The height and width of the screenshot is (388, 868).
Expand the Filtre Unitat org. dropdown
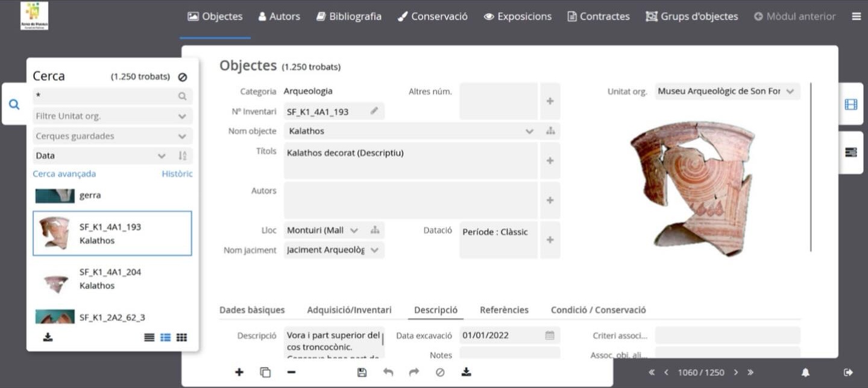point(182,116)
